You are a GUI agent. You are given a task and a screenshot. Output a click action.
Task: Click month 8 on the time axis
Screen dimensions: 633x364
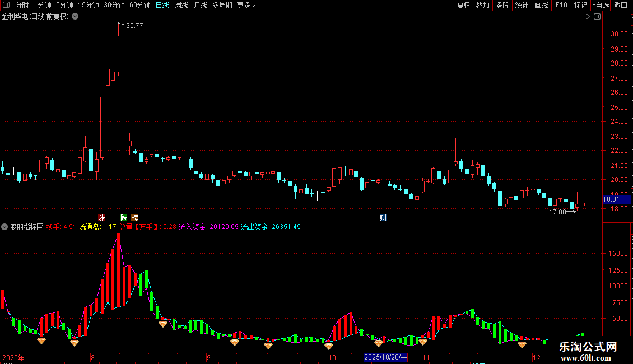pos(92,357)
